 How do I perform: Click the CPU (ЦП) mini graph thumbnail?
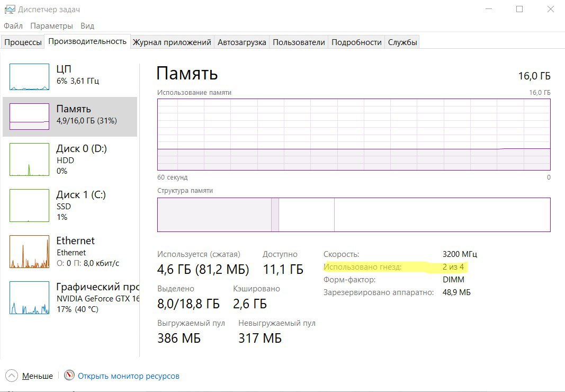[x=29, y=77]
